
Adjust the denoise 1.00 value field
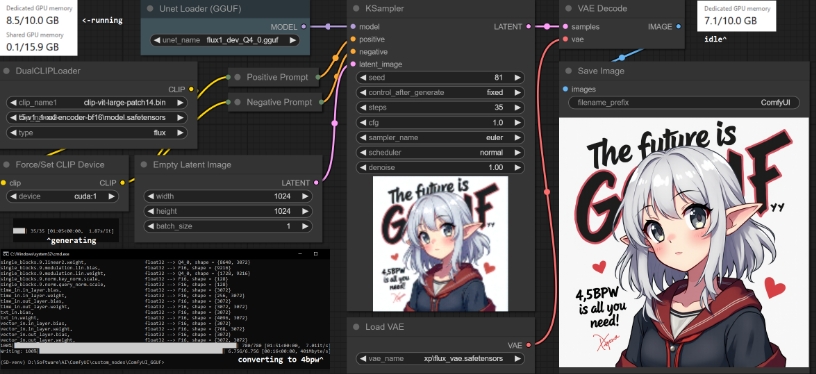coord(440,167)
